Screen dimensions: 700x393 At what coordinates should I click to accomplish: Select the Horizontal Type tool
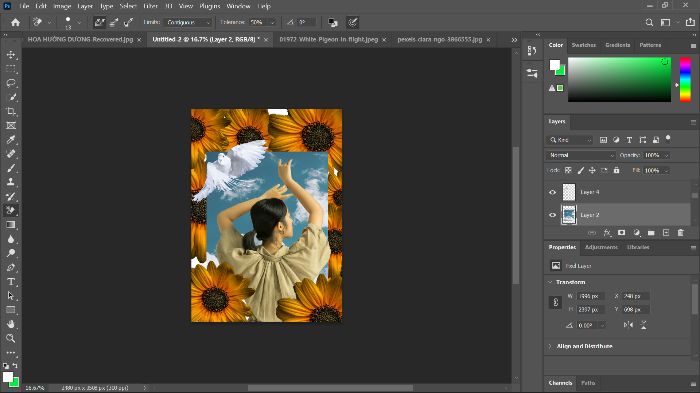click(x=11, y=281)
